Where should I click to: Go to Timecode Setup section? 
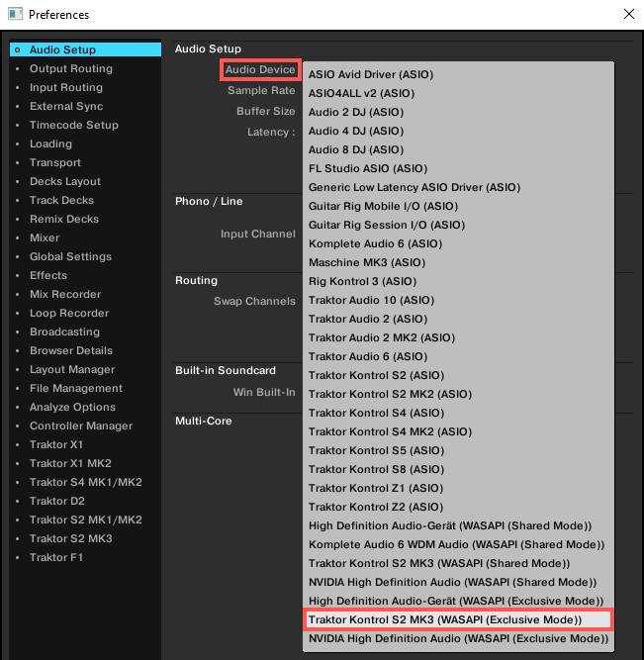pos(73,125)
